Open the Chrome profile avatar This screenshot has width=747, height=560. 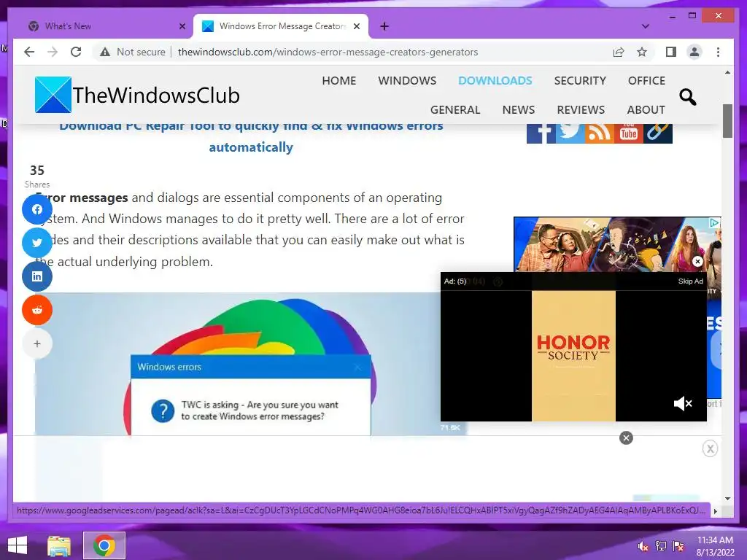pyautogui.click(x=694, y=52)
